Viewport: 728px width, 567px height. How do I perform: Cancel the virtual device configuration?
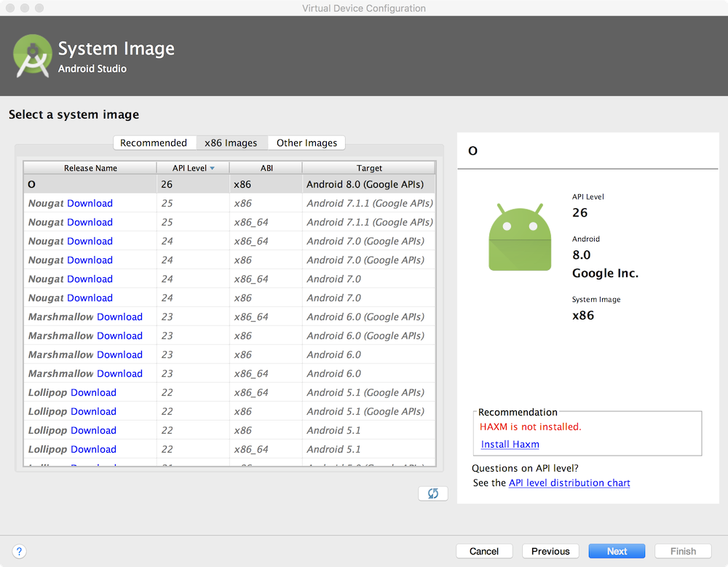tap(484, 551)
